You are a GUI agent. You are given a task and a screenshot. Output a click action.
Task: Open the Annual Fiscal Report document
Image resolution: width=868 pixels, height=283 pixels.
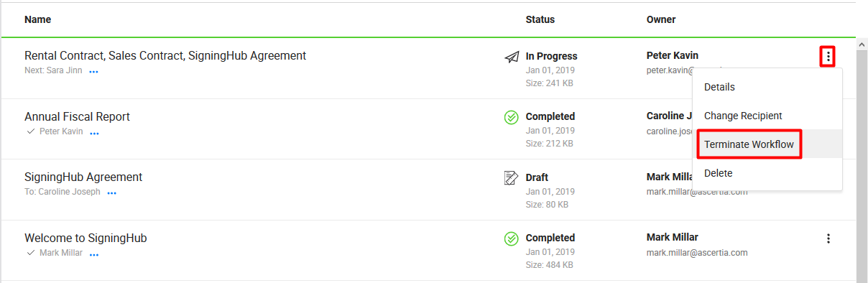(77, 116)
